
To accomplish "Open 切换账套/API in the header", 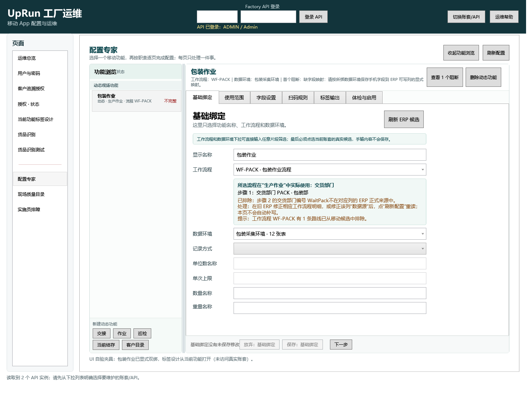I will click(x=466, y=17).
